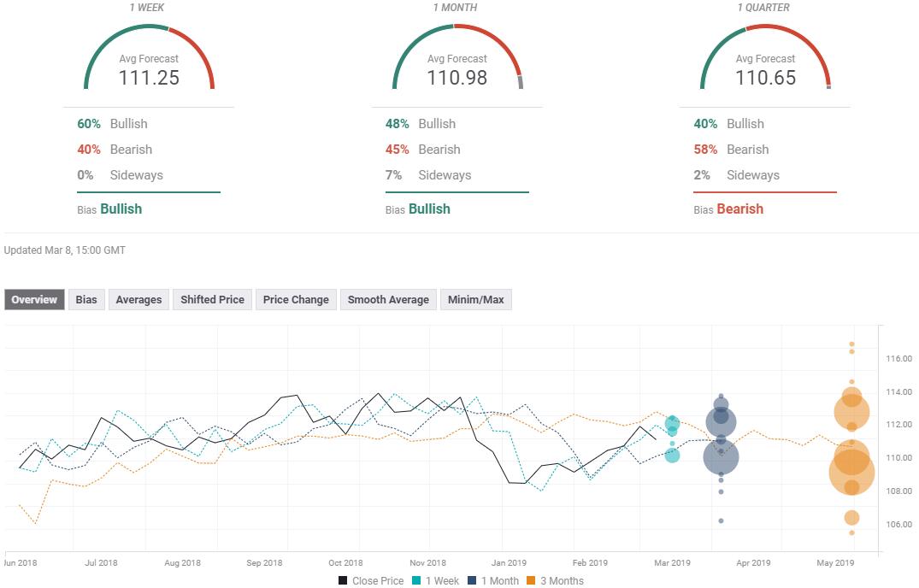Image resolution: width=919 pixels, height=588 pixels.
Task: Click the largest orange May 2019 bubble
Action: [851, 472]
